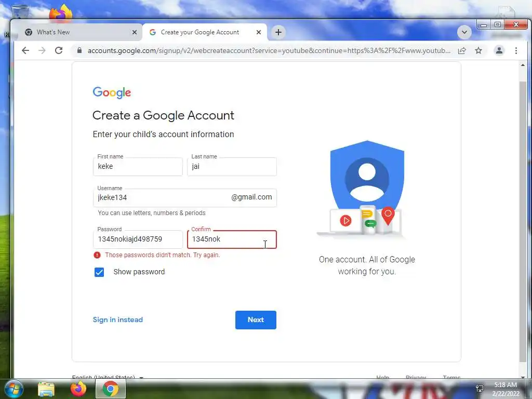Image resolution: width=532 pixels, height=399 pixels.
Task: Click the Confirm password field
Action: click(x=232, y=239)
